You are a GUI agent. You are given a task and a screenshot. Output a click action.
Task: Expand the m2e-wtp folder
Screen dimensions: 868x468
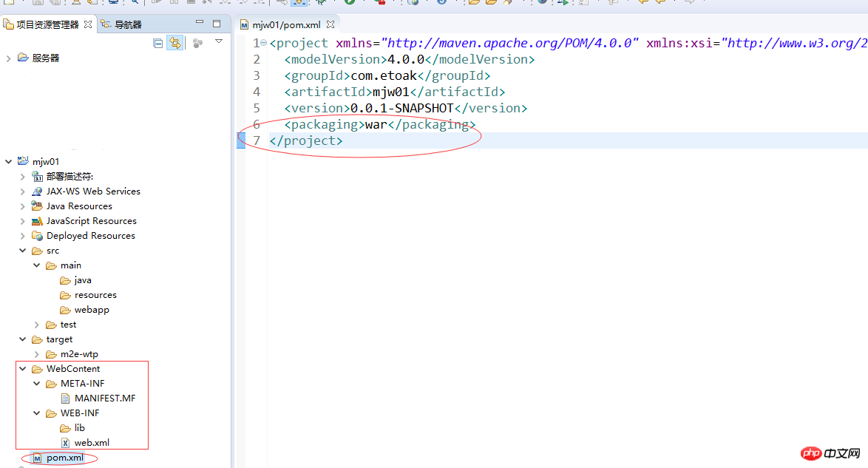36,354
